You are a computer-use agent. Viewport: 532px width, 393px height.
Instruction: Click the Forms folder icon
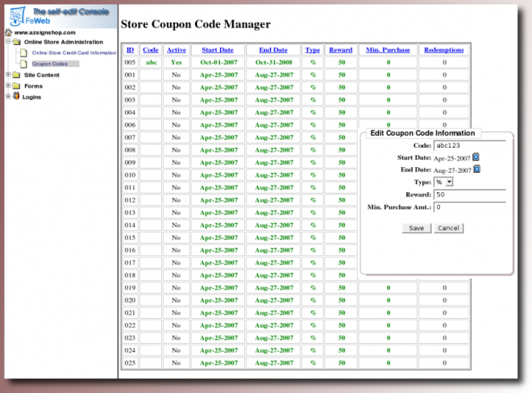(16, 86)
